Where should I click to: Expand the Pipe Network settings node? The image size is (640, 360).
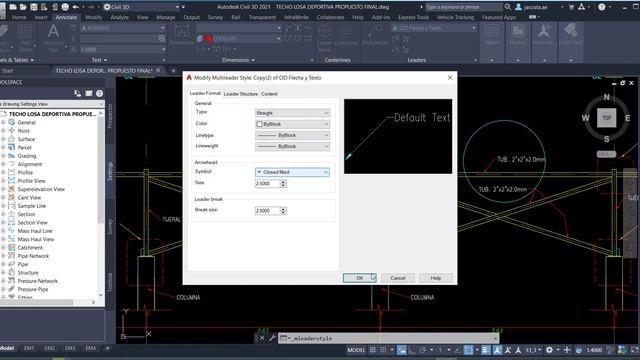[3, 256]
